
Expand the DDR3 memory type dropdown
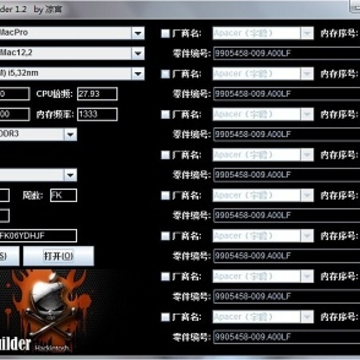[x=38, y=134]
